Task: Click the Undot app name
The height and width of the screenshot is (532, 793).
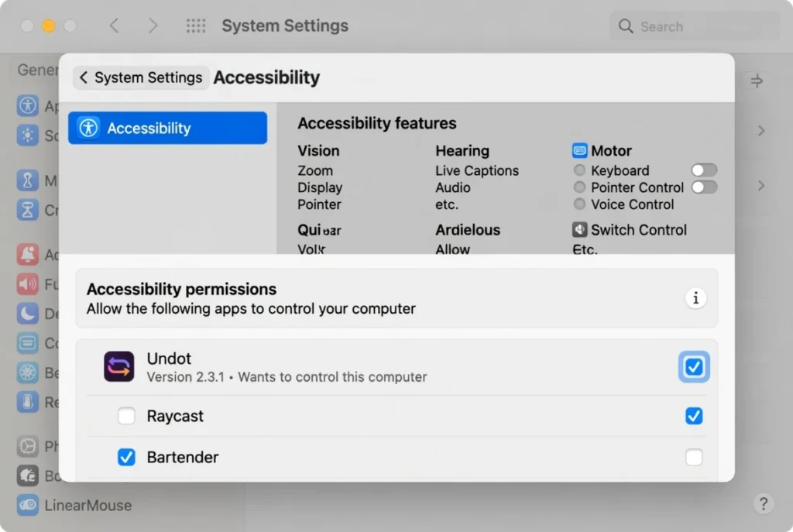Action: click(x=169, y=358)
